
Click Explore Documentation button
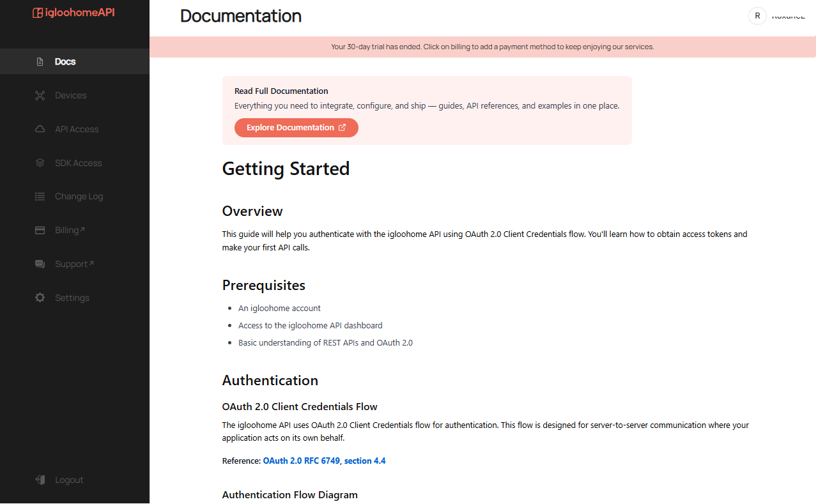point(296,128)
